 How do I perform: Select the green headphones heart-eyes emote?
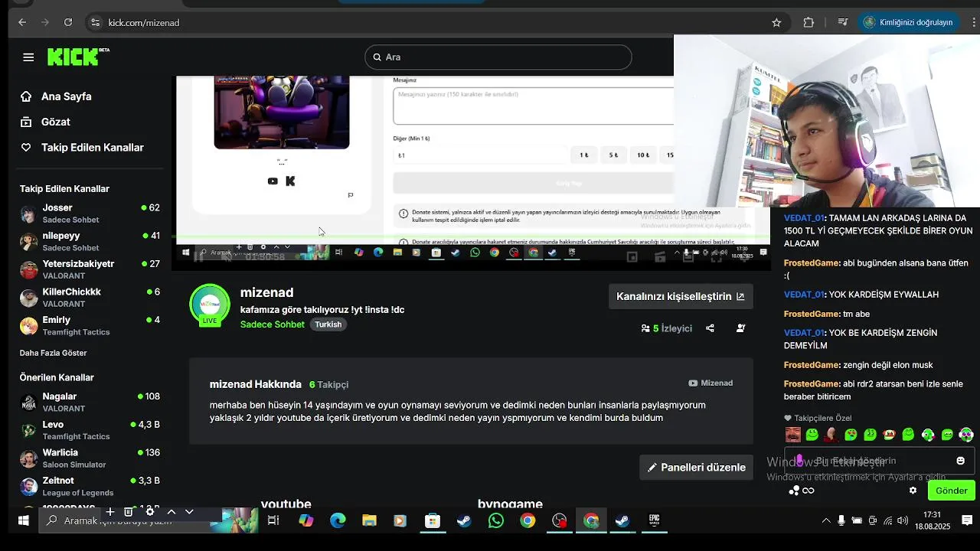[966, 435]
